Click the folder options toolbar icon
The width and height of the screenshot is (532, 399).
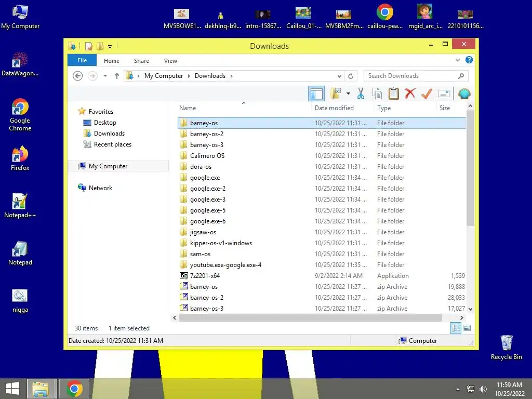[x=336, y=94]
